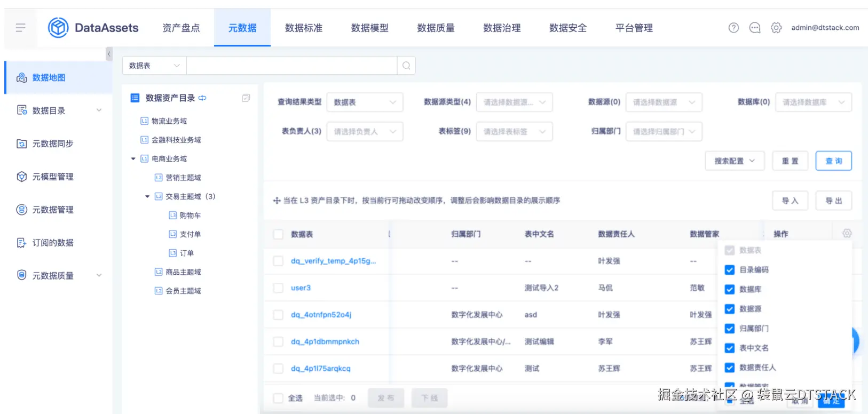
Task: Click the search magnifier icon
Action: [406, 66]
